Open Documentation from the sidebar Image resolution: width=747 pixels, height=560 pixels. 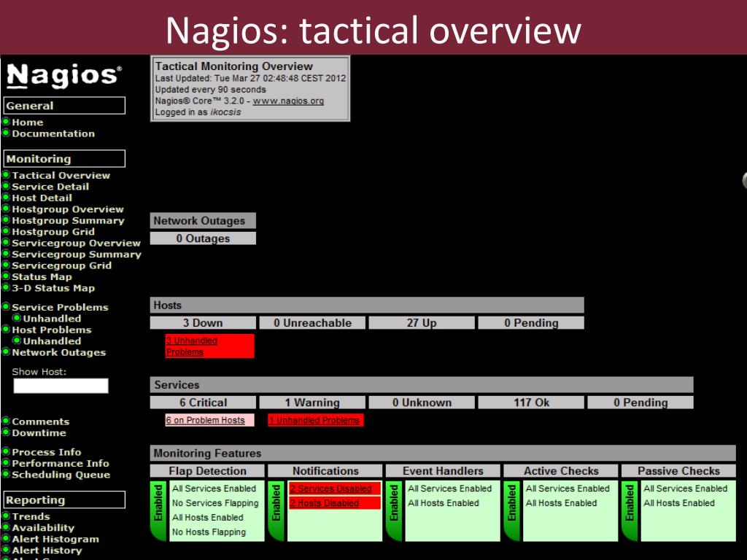[53, 134]
